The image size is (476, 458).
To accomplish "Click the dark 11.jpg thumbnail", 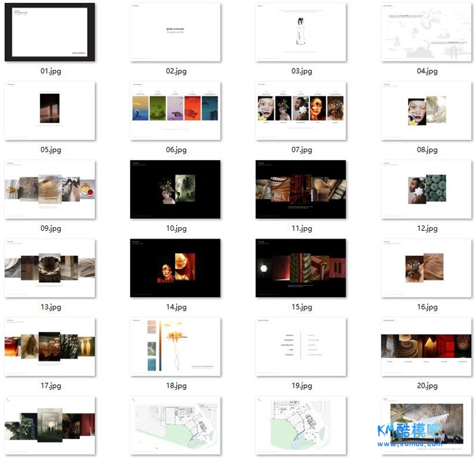I will click(x=301, y=190).
